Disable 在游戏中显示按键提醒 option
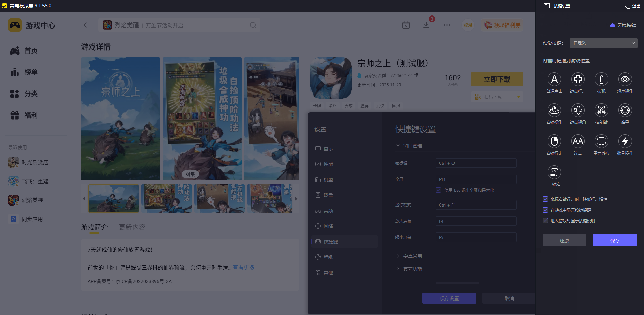This screenshot has width=644, height=315. point(545,210)
